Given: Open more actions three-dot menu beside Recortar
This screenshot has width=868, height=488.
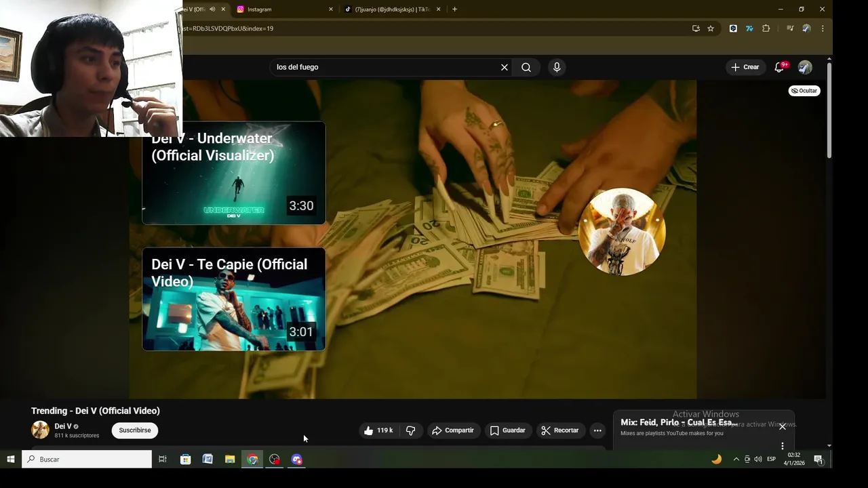Looking at the screenshot, I should [597, 430].
